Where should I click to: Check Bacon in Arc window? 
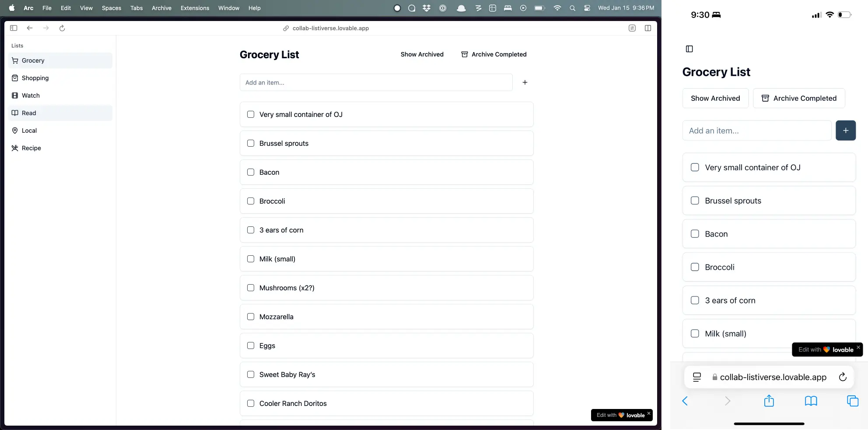tap(251, 172)
